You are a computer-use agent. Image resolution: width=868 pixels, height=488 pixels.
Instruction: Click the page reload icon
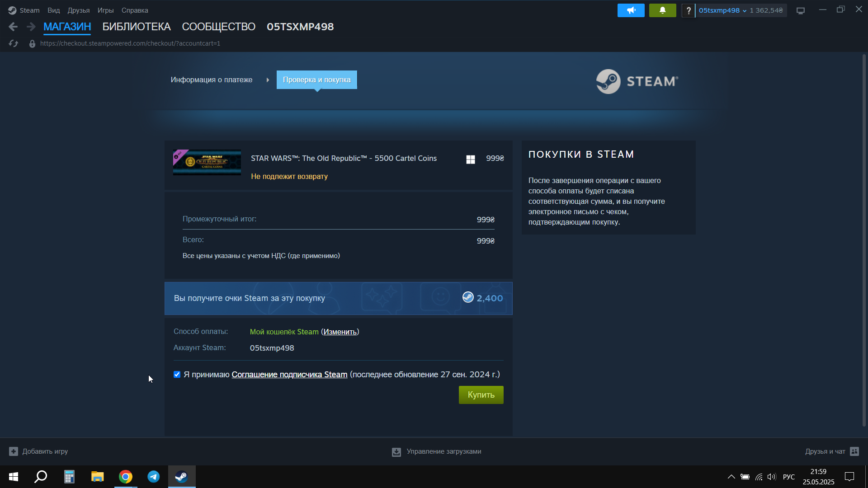click(14, 43)
